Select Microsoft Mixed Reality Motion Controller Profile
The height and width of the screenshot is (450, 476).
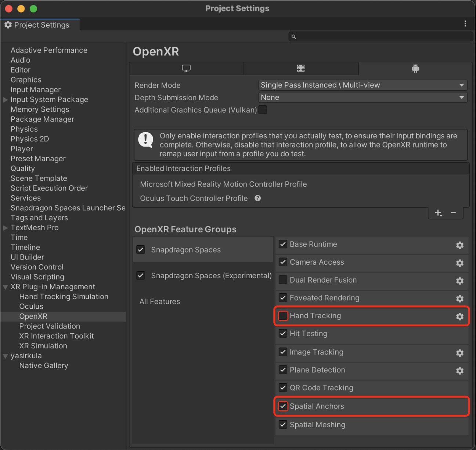coord(223,184)
